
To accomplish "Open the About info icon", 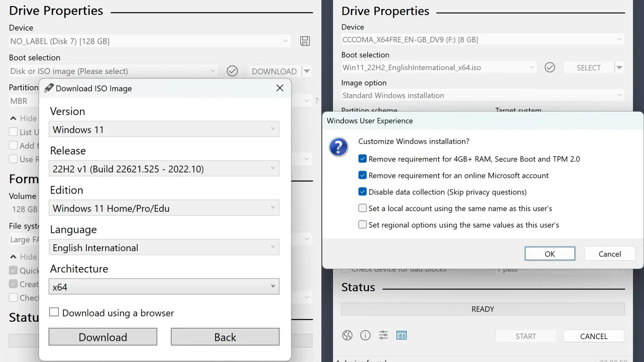I will click(365, 335).
